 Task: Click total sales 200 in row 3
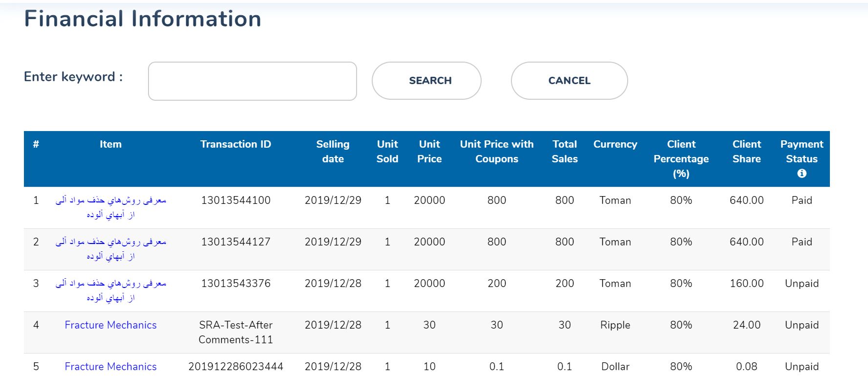coord(565,284)
